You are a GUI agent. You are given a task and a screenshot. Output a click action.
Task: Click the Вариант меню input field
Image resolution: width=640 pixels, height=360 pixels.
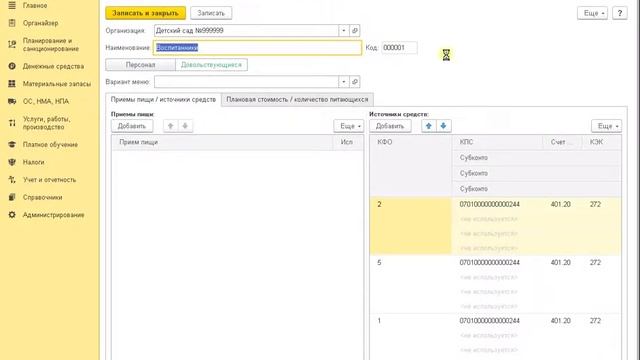click(246, 82)
